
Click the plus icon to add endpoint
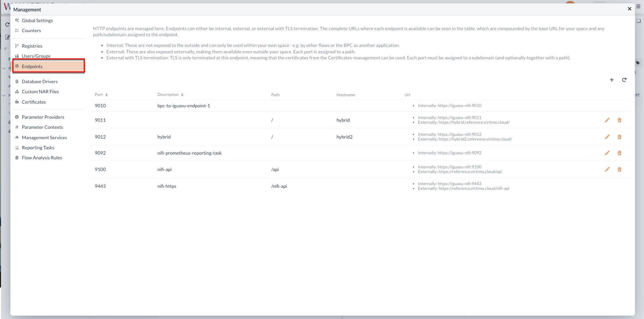[612, 80]
